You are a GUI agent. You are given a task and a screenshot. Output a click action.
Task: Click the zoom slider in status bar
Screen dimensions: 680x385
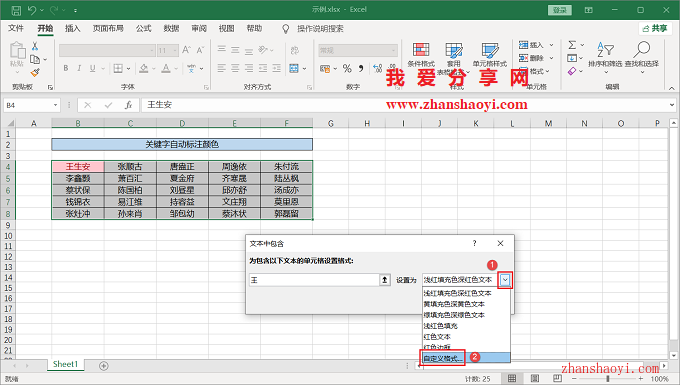coord(608,378)
